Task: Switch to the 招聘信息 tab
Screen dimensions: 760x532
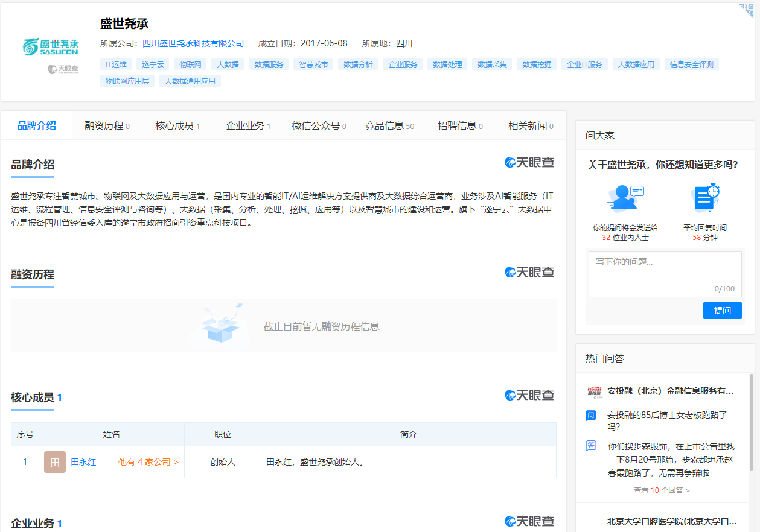Action: point(460,125)
